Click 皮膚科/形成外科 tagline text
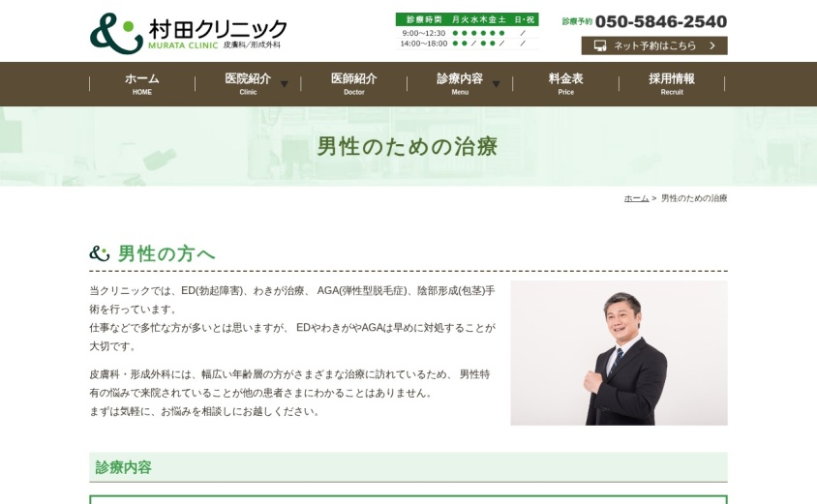 252,44
